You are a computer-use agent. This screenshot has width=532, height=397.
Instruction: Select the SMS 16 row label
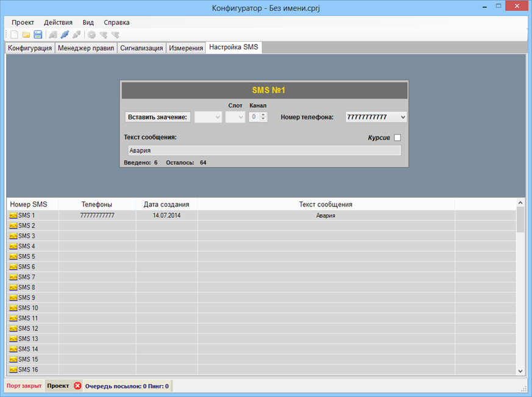click(x=28, y=370)
